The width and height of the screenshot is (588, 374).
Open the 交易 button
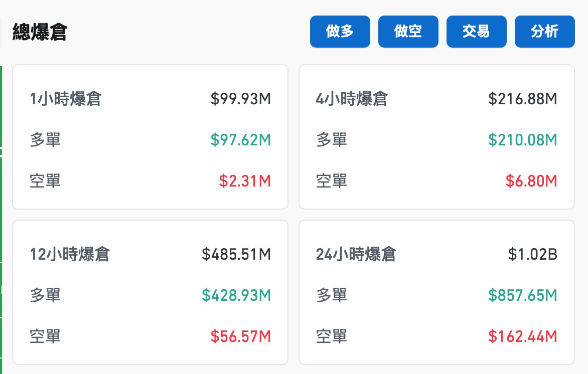tap(476, 32)
